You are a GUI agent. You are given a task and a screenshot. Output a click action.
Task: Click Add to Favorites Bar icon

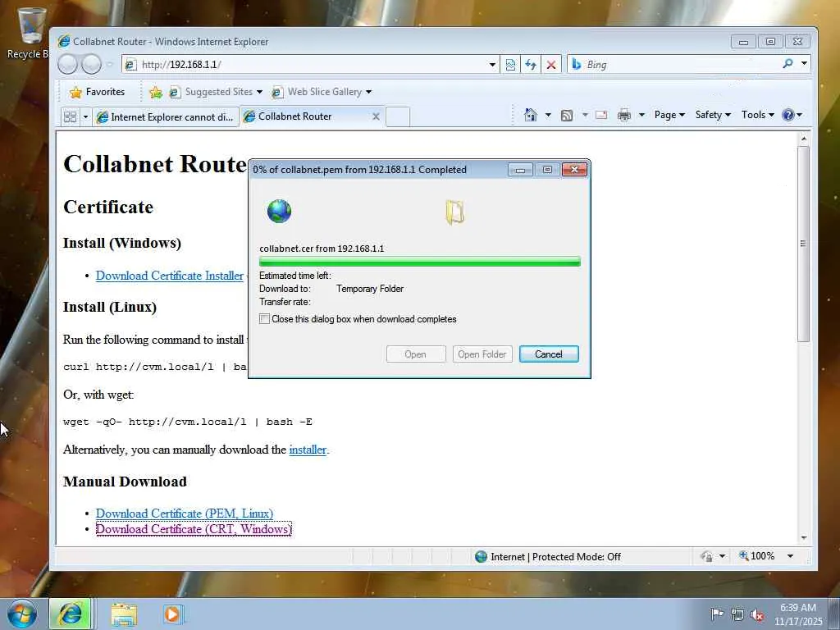click(156, 92)
